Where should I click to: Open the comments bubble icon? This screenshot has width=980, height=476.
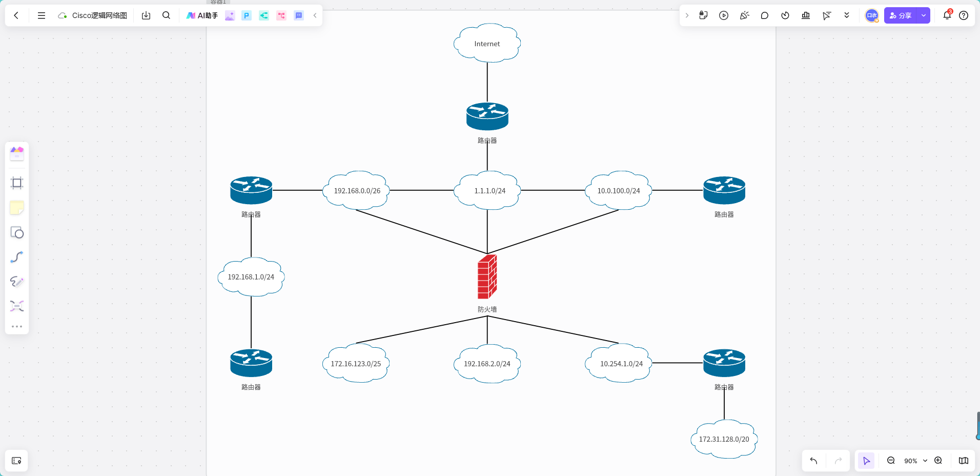pyautogui.click(x=765, y=15)
